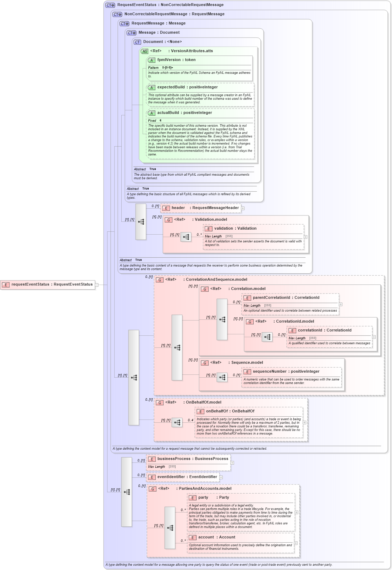Click the G icon of Sequence.model

click(x=205, y=363)
